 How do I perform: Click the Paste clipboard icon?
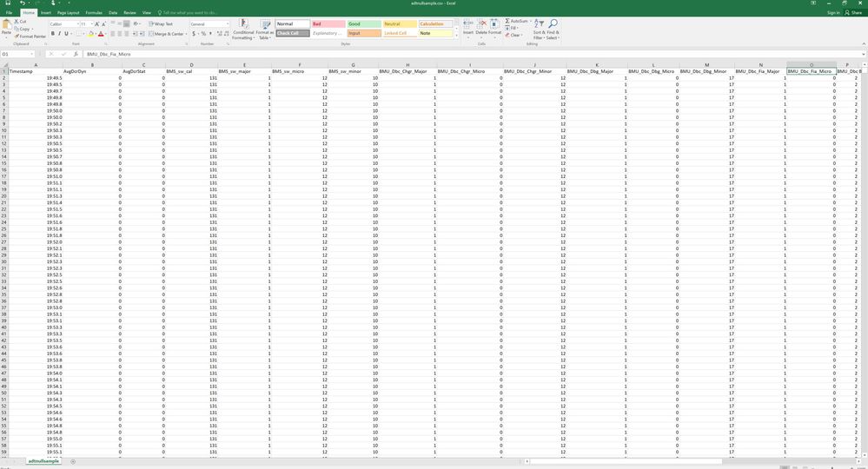click(x=7, y=24)
